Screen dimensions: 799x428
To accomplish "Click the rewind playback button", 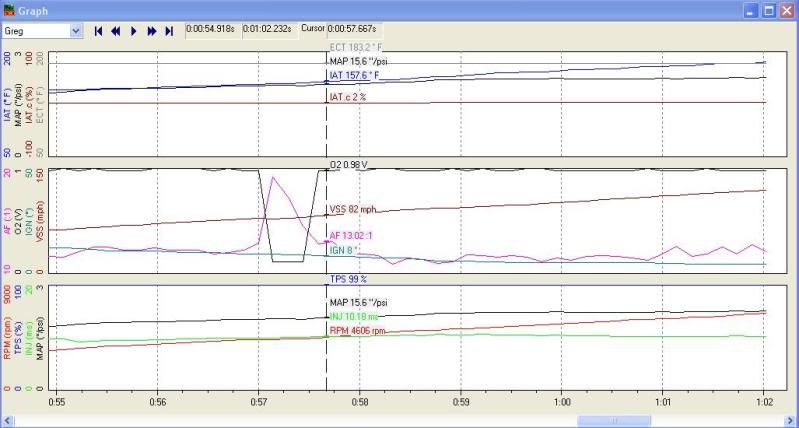I will click(x=116, y=31).
